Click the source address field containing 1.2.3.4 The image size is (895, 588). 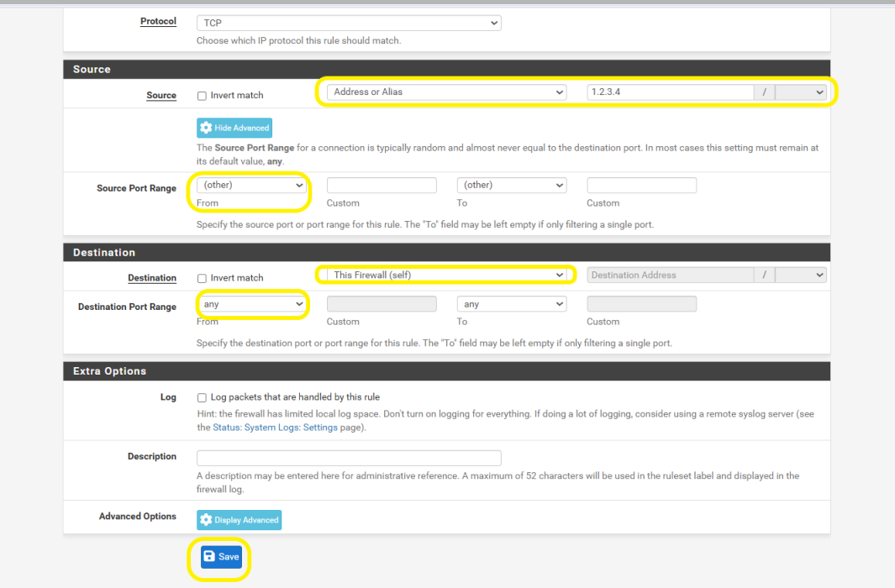(x=669, y=92)
